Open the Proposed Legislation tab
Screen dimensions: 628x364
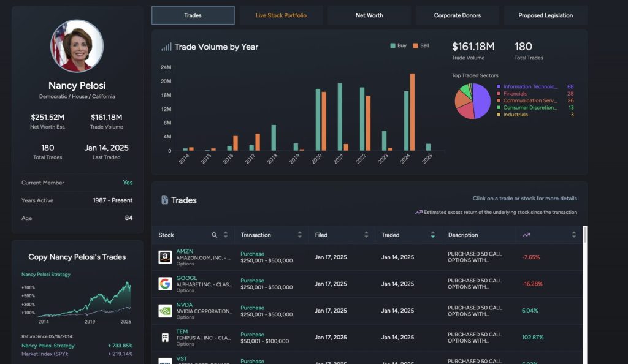545,15
